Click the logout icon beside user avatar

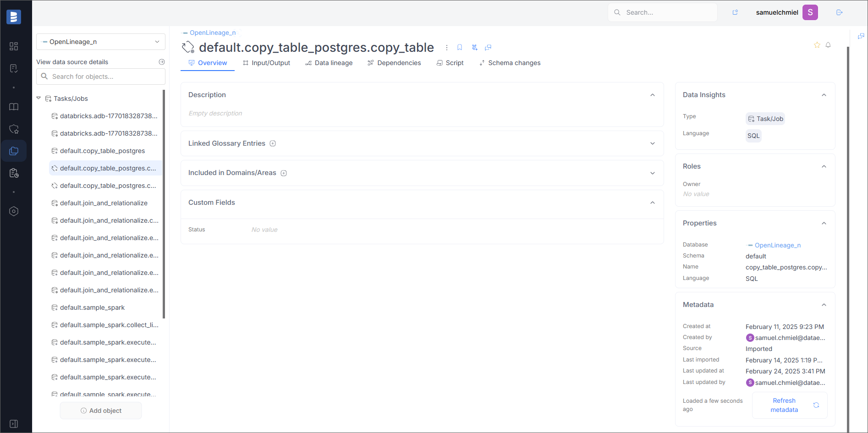tap(840, 12)
